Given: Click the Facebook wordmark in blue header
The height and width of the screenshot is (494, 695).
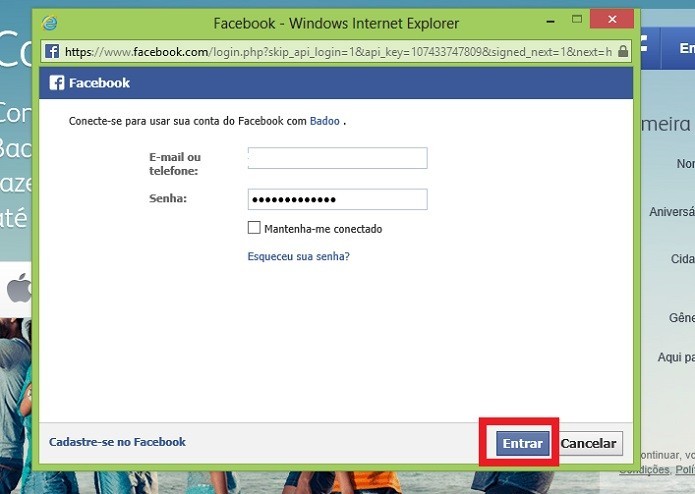Looking at the screenshot, I should coord(99,83).
